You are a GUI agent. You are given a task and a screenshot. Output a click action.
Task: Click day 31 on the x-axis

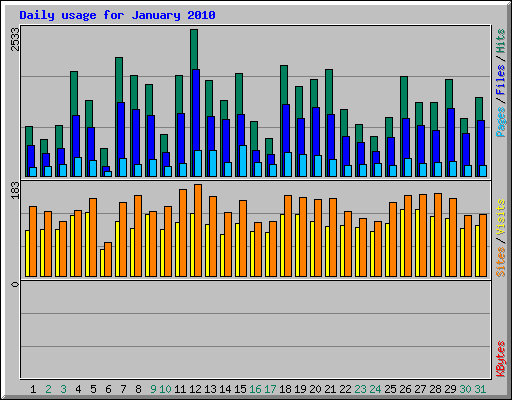[x=480, y=389]
